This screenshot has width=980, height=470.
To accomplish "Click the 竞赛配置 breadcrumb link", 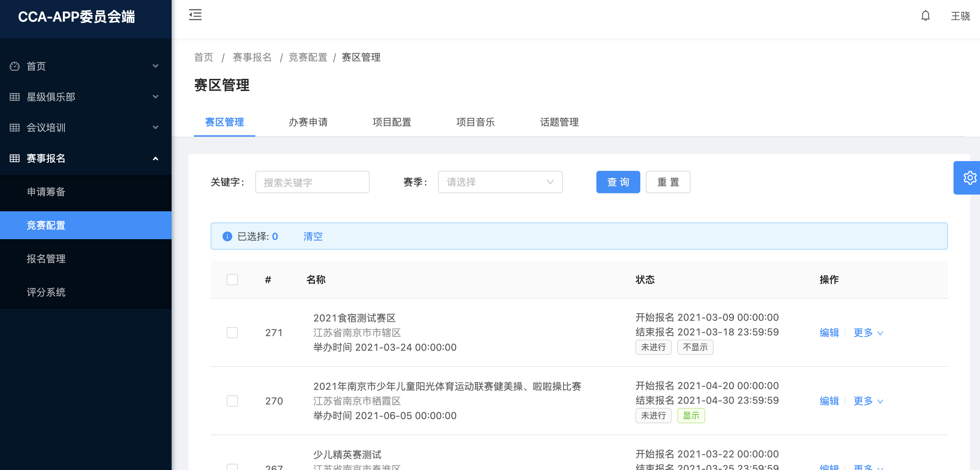I will [x=308, y=57].
